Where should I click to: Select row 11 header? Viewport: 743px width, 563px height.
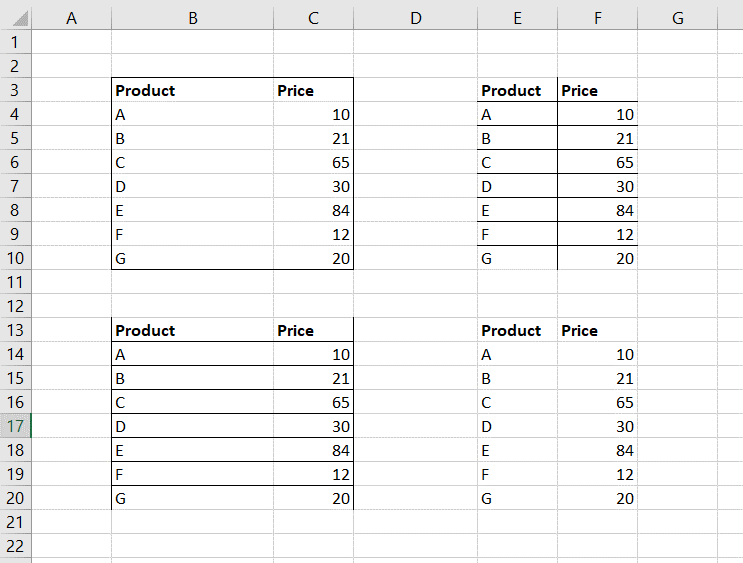16,282
